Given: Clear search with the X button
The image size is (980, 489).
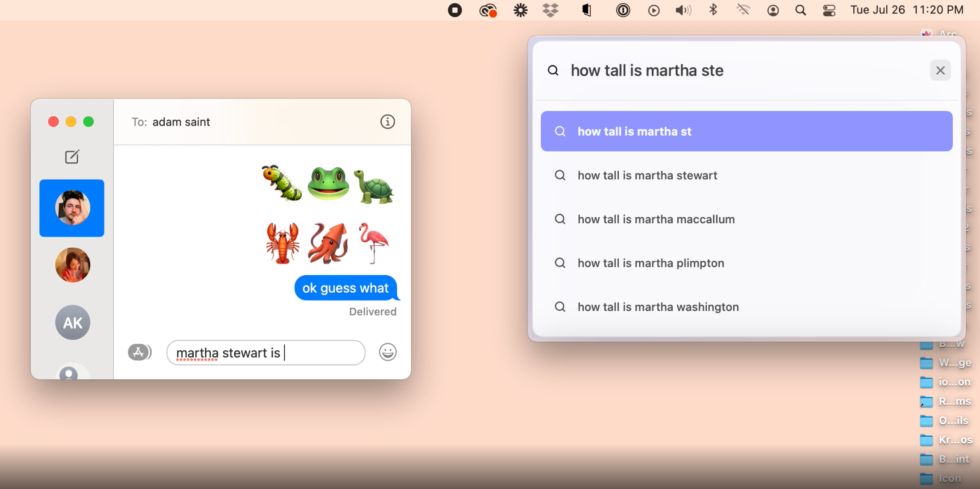Looking at the screenshot, I should coord(940,70).
